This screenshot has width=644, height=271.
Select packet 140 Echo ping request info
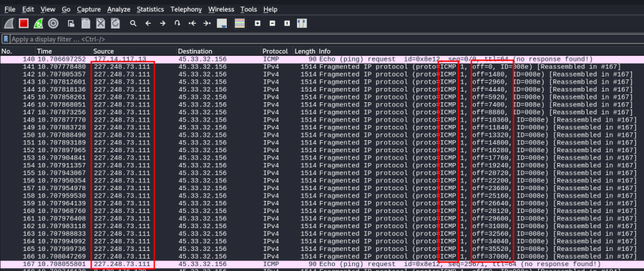tap(456, 59)
